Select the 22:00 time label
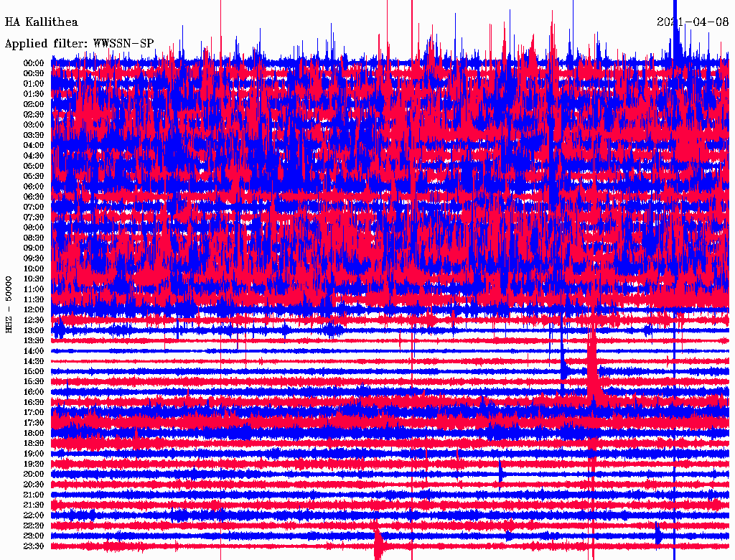The height and width of the screenshot is (560, 735). pos(34,515)
